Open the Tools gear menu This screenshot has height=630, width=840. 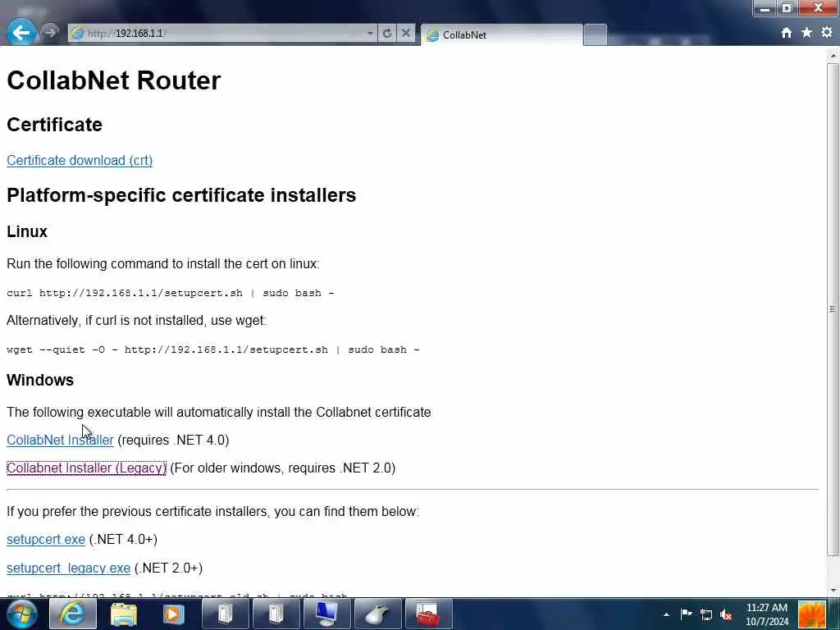[x=827, y=33]
